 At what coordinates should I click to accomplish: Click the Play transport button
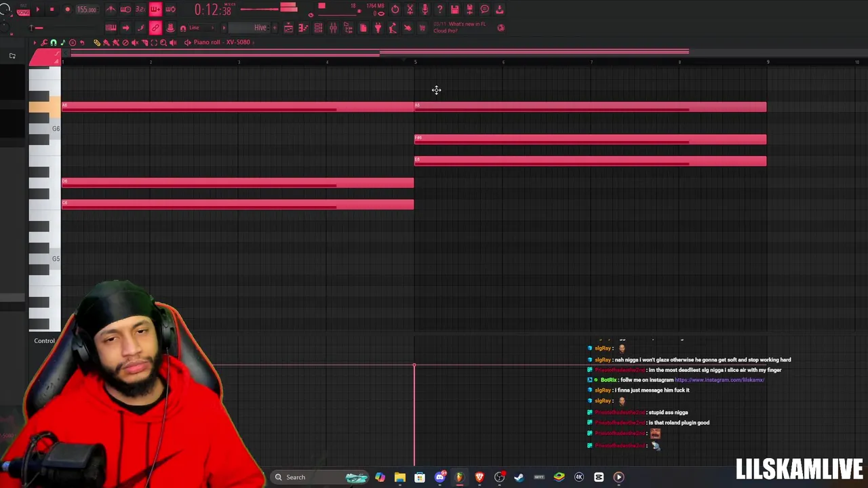[38, 9]
